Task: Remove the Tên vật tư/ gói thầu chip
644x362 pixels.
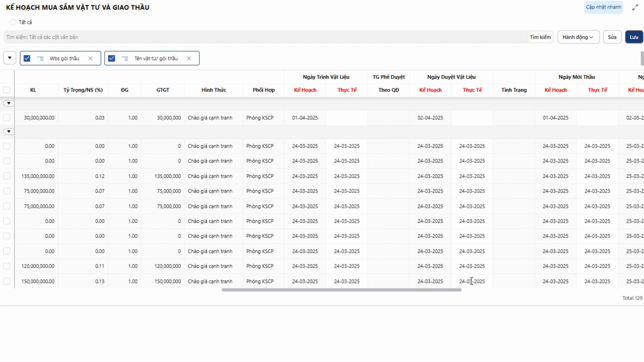Action: click(x=189, y=58)
